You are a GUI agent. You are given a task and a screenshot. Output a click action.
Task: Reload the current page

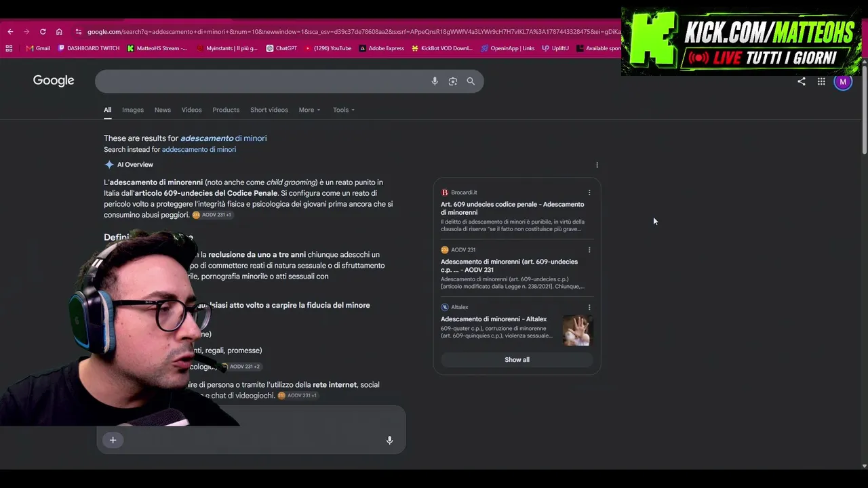(43, 32)
